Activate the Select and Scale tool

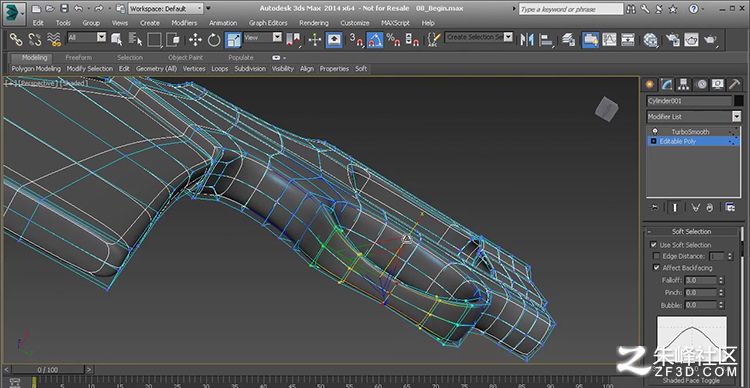[233, 40]
